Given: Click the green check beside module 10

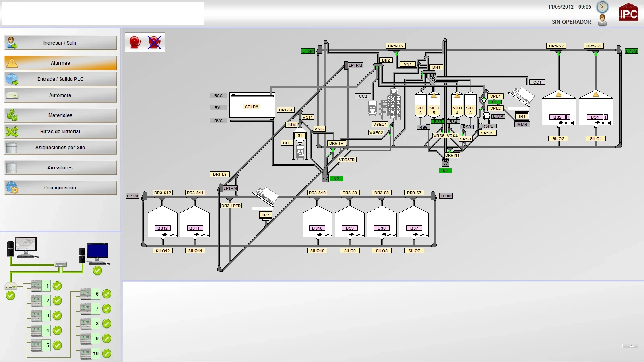Looking at the screenshot, I should pyautogui.click(x=107, y=354).
